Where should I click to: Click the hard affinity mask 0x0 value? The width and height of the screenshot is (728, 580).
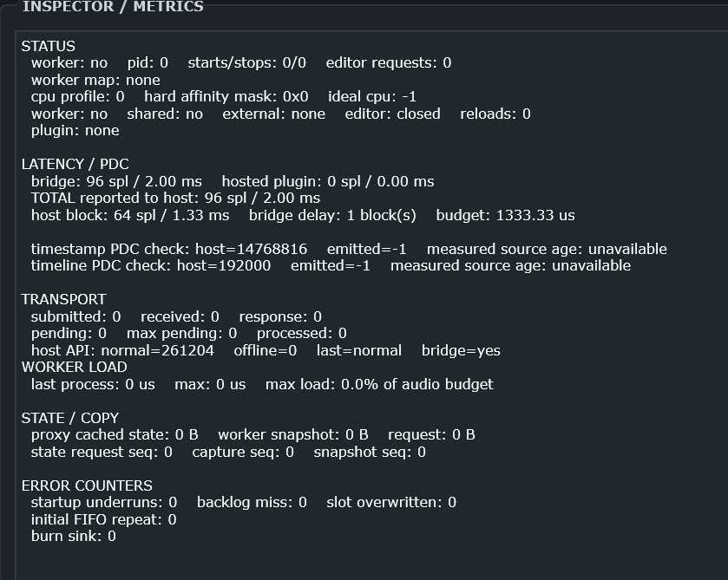(226, 96)
